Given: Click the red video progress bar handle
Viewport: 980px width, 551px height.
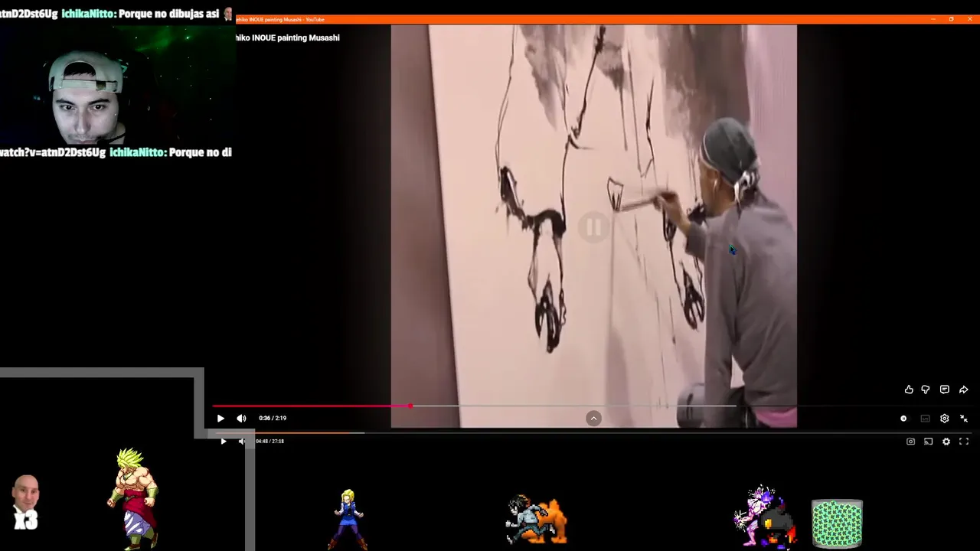Looking at the screenshot, I should pyautogui.click(x=410, y=406).
